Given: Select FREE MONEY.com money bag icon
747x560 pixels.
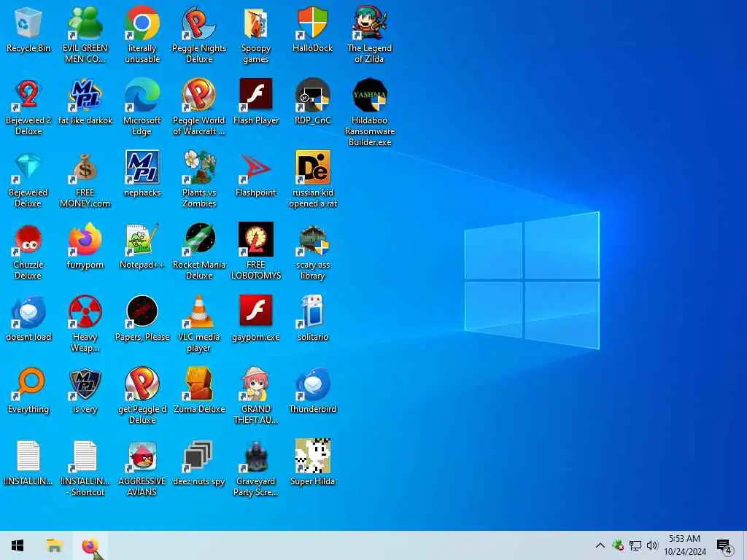Looking at the screenshot, I should point(85,179).
